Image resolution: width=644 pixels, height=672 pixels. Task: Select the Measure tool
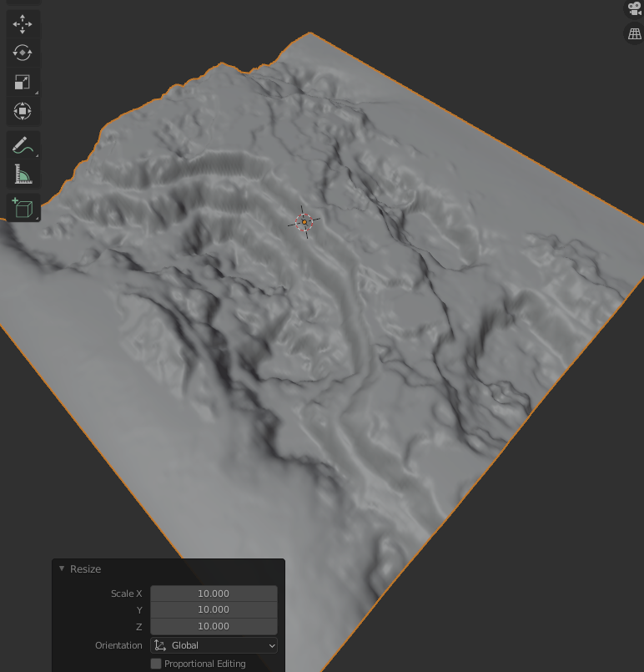coord(23,174)
